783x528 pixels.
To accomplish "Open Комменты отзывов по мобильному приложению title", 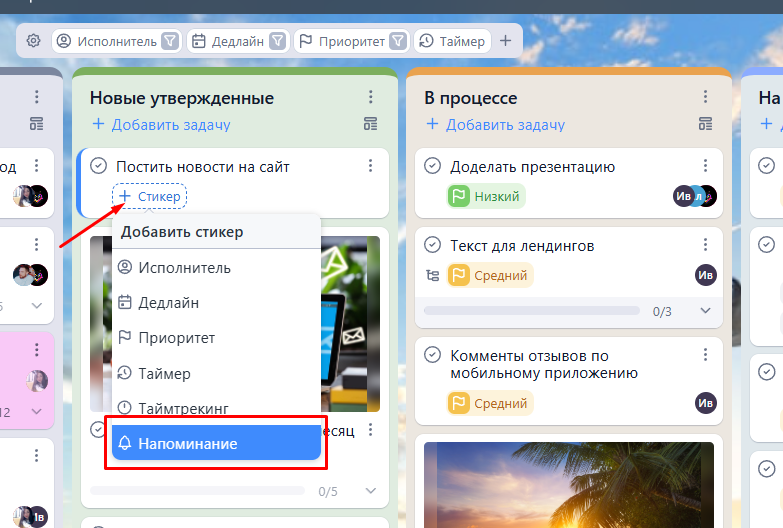I will (544, 364).
